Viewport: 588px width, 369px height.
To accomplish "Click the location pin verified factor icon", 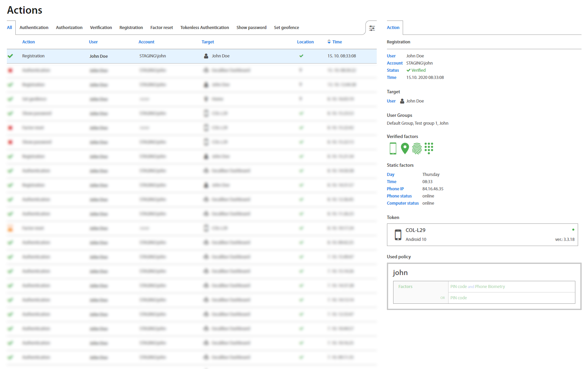I will [x=405, y=149].
